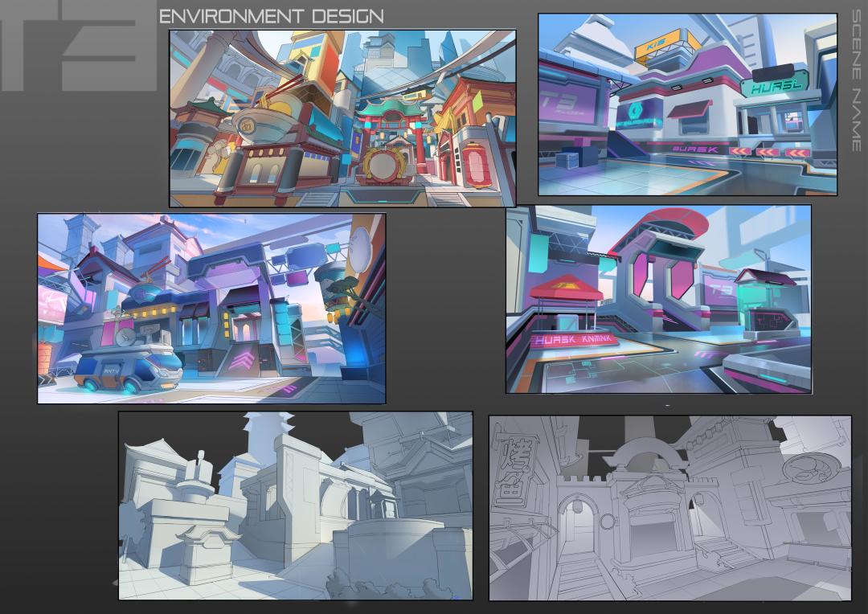Open the concept image with the news van

pyautogui.click(x=211, y=309)
